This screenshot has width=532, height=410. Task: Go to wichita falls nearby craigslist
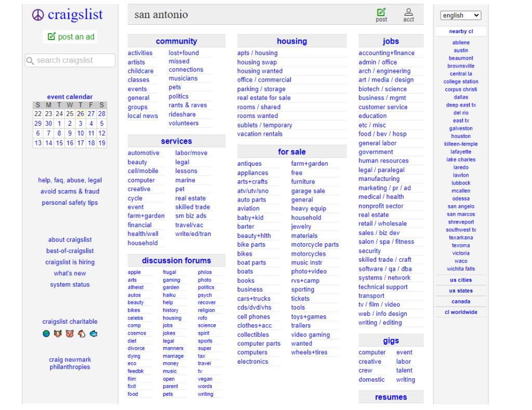coord(461,269)
